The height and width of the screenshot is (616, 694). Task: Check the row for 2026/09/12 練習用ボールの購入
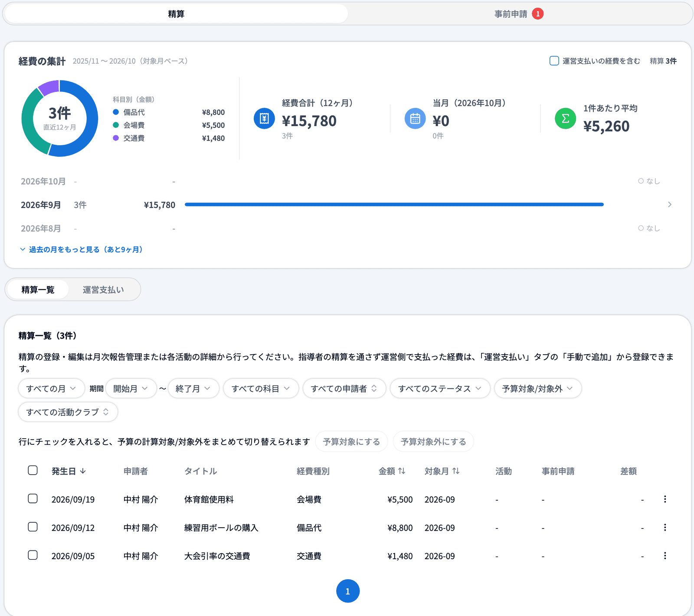[33, 527]
